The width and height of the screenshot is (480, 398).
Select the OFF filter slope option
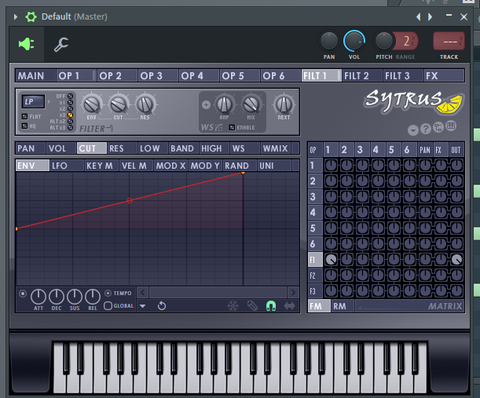tap(70, 96)
